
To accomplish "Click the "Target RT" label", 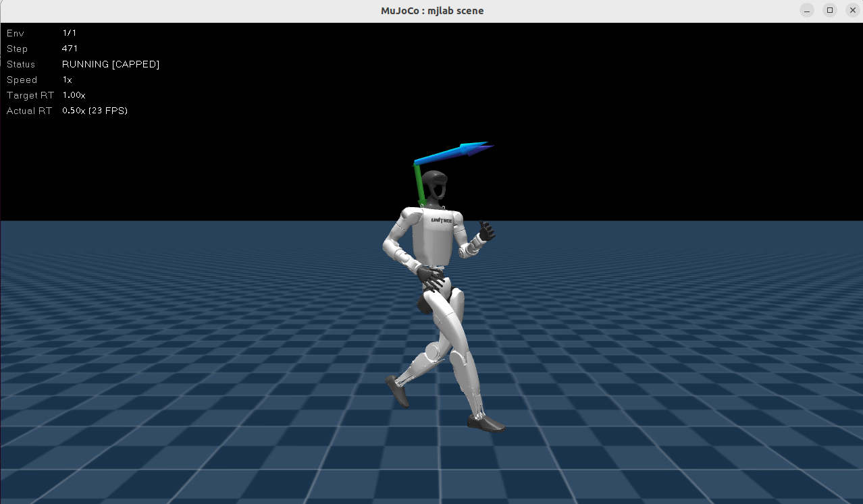I will (x=30, y=95).
